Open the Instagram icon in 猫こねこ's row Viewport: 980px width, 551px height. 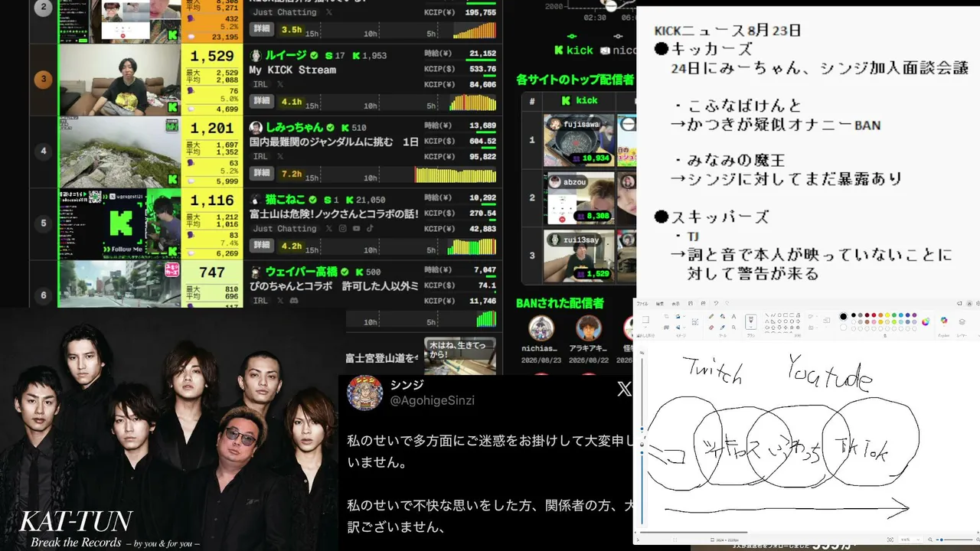tap(343, 228)
